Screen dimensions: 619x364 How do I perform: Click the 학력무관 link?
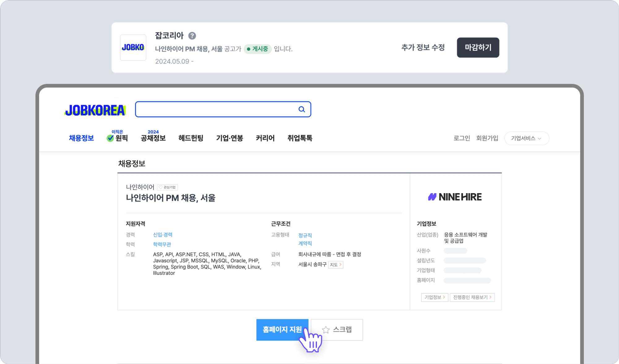[162, 244]
